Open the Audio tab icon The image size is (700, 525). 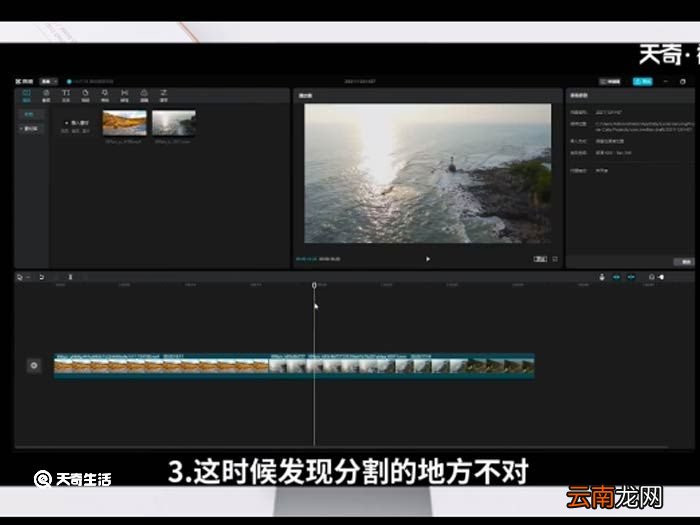coord(46,96)
